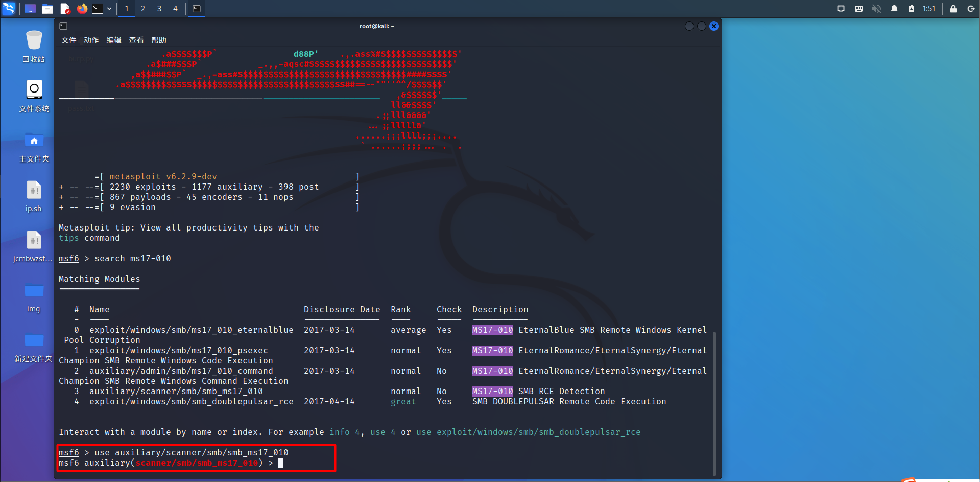Click 'average' rank in row 0
The width and height of the screenshot is (980, 482).
tap(409, 330)
